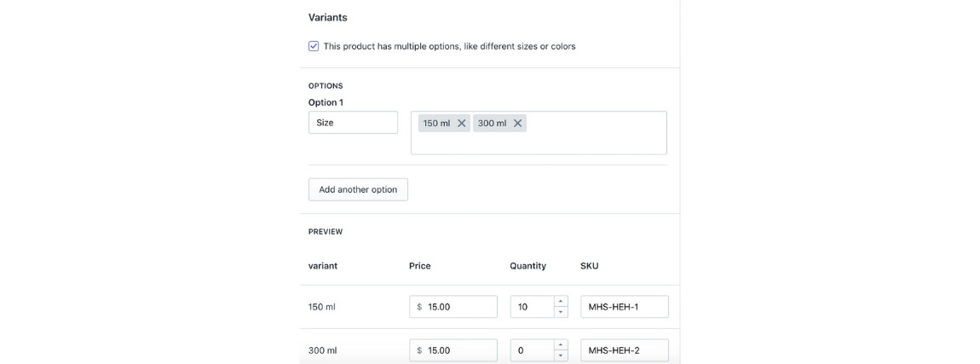Select the quantity field showing 10
This screenshot has width=980, height=364.
(532, 307)
